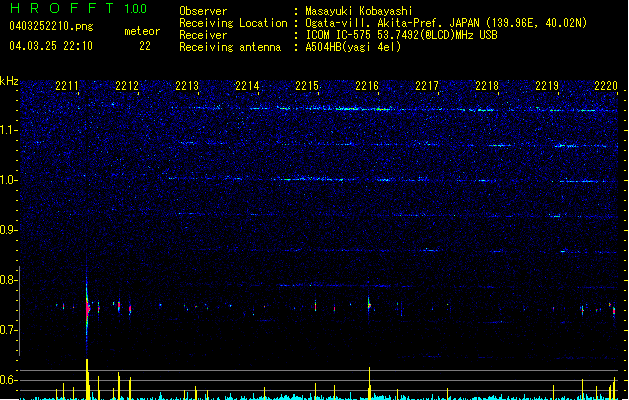This screenshot has width=629, height=400.
Task: Click the meteor count label
Action: click(x=142, y=31)
